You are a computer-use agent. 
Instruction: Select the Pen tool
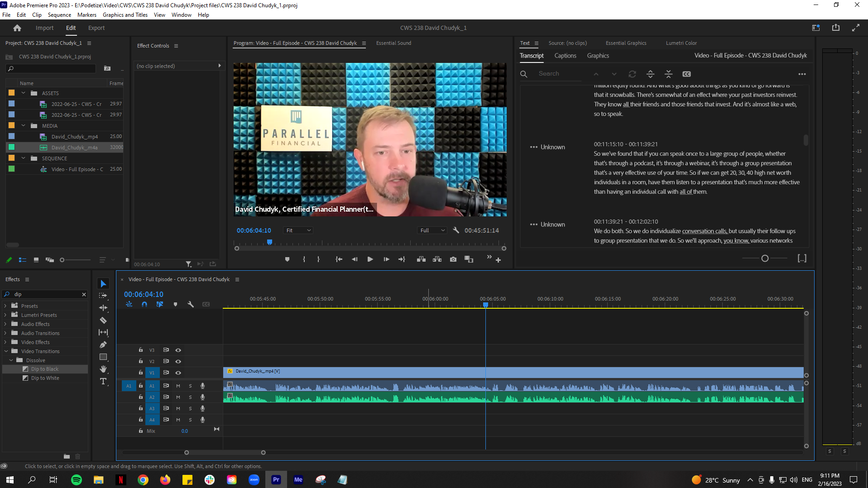pyautogui.click(x=103, y=344)
